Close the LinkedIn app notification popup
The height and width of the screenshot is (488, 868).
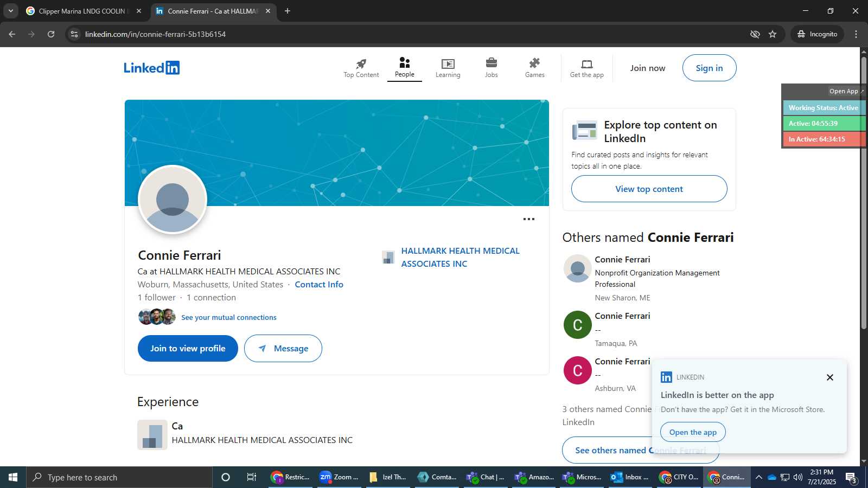(x=829, y=377)
